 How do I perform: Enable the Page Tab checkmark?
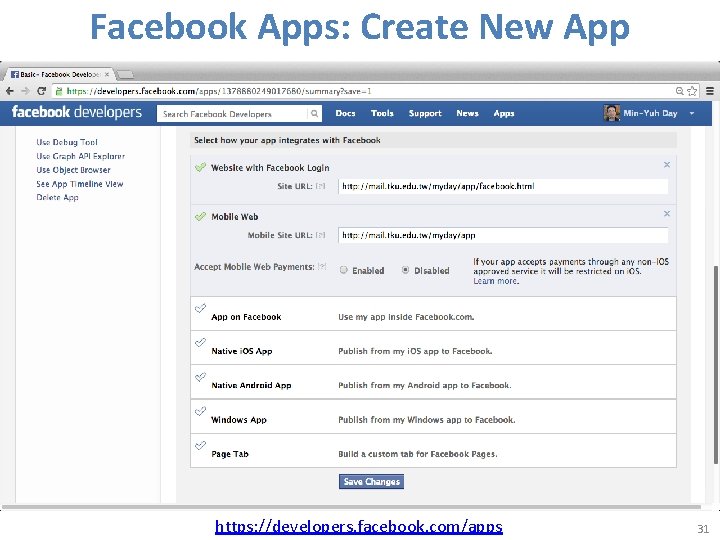200,445
